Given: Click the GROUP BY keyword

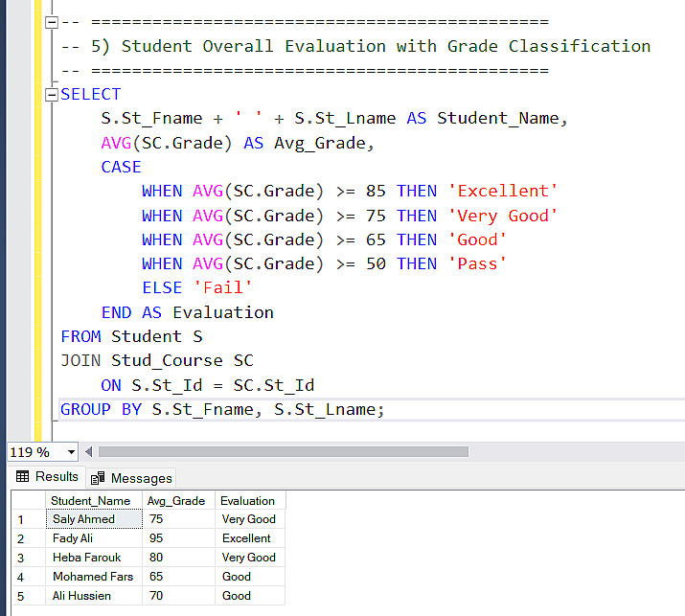Looking at the screenshot, I should point(101,409).
